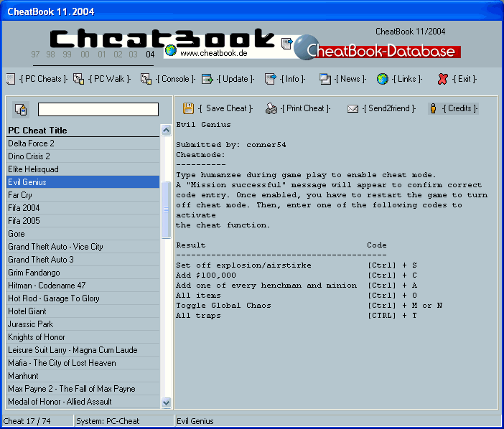Select Grand Theft Auto - Vice City entry
Image resolution: width=504 pixels, height=429 pixels.
point(55,247)
